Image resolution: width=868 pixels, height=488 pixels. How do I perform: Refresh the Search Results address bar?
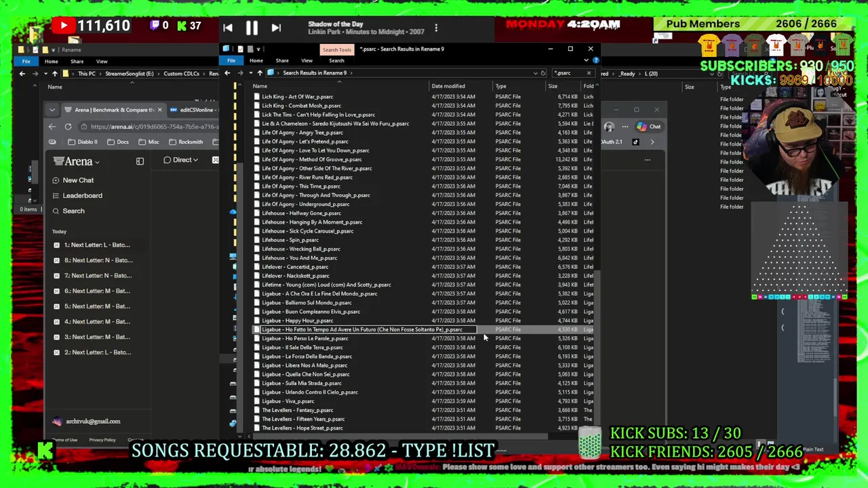(x=543, y=73)
